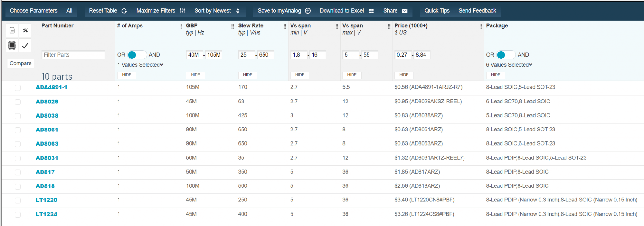Click Vs span max upper field 55
The width and height of the screenshot is (644, 226).
(x=370, y=55)
